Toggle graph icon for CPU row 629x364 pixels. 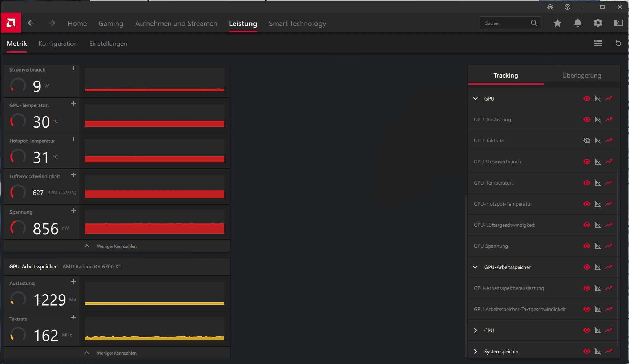598,330
